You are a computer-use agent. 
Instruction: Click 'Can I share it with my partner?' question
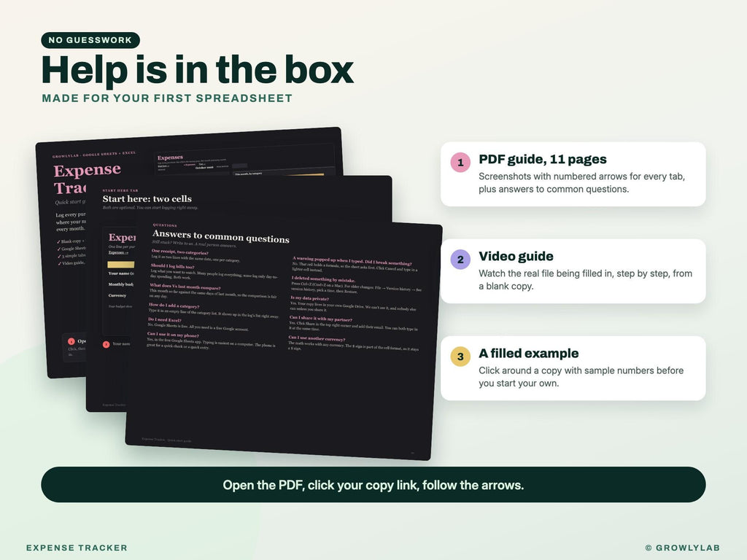pyautogui.click(x=321, y=318)
